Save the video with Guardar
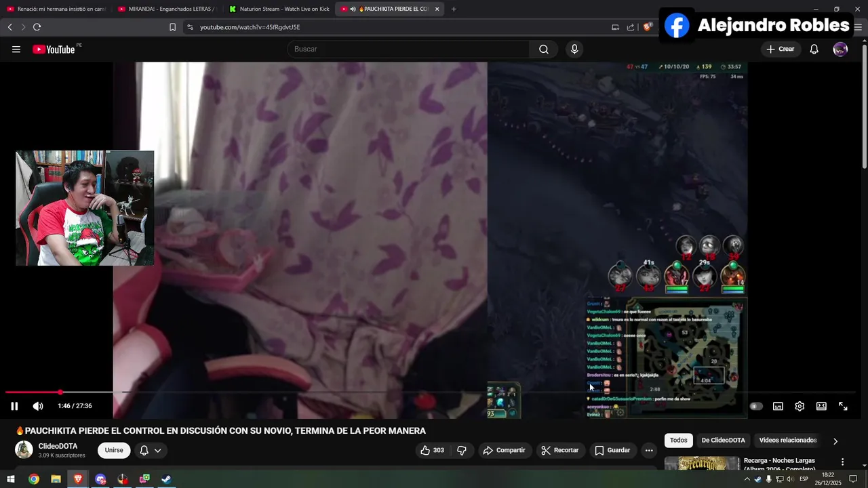The height and width of the screenshot is (488, 868). point(612,450)
